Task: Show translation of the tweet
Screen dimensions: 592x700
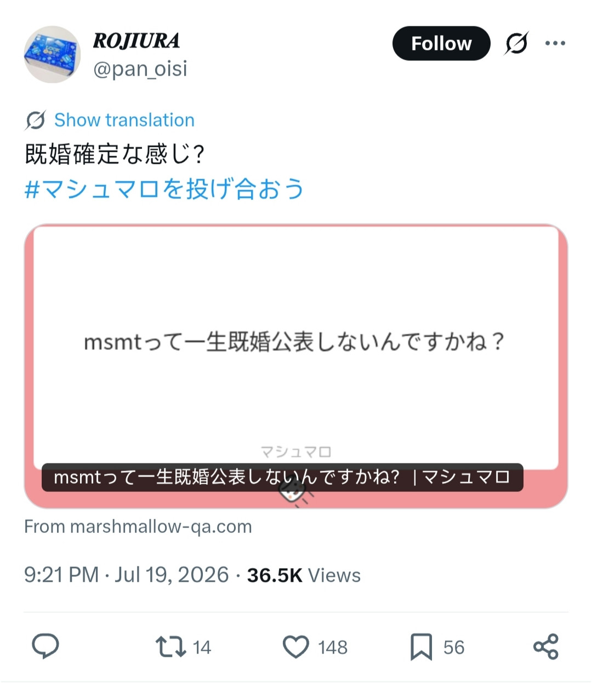Action: (x=124, y=120)
